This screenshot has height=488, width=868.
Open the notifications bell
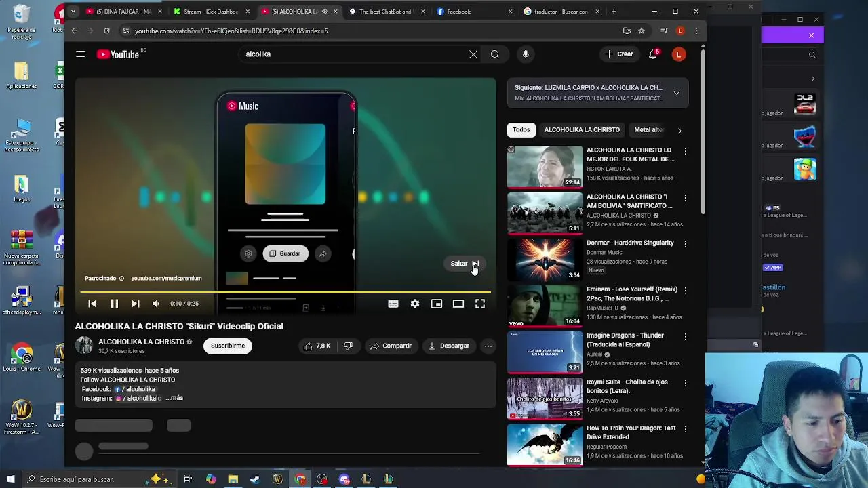(653, 54)
